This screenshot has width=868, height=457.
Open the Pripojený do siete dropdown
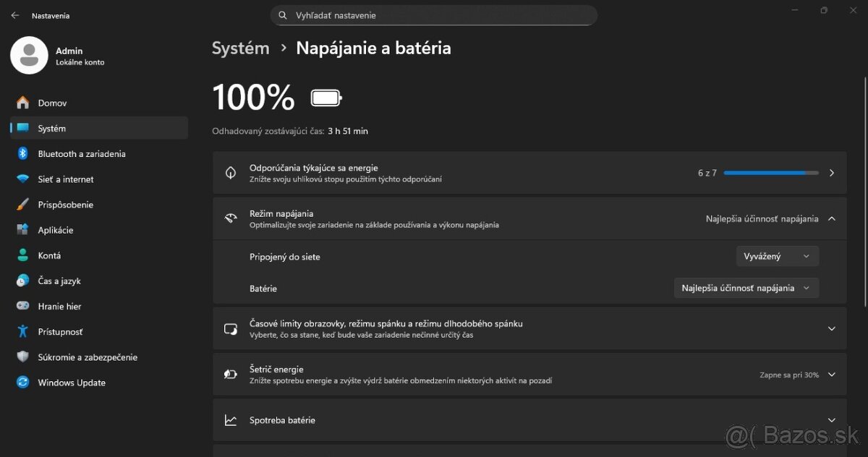pyautogui.click(x=778, y=256)
